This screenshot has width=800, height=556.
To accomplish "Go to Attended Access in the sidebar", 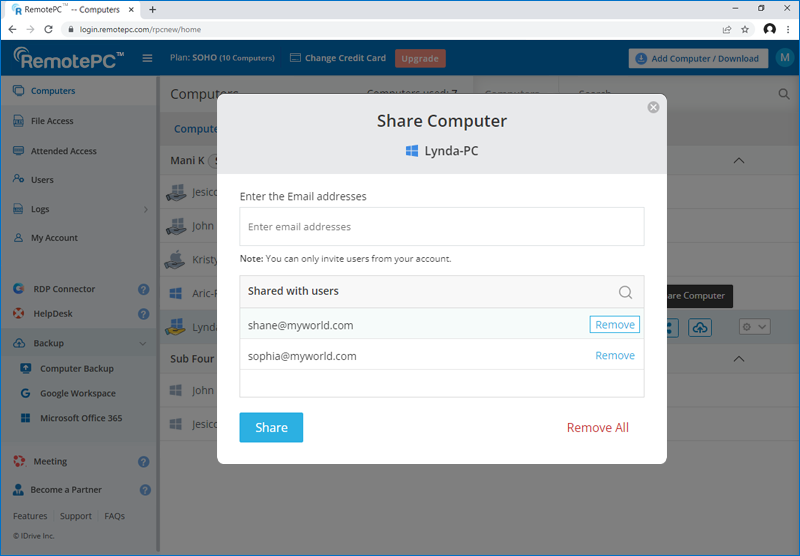I will 63,151.
